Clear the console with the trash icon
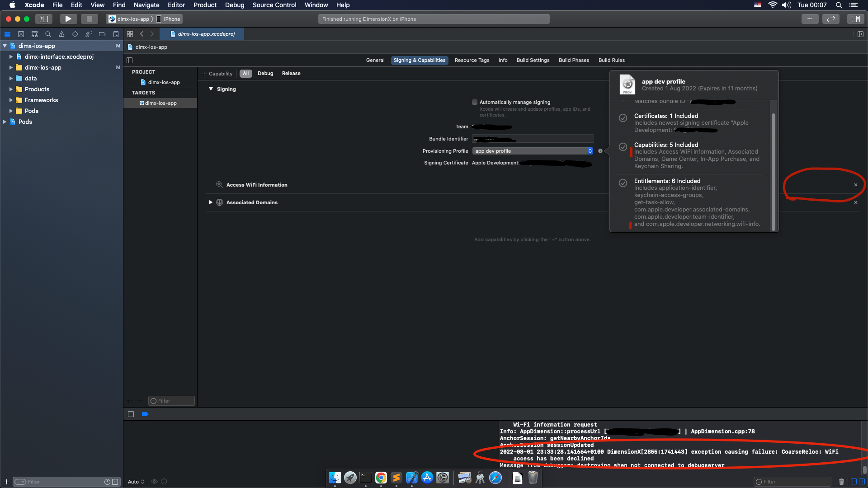This screenshot has width=868, height=488. [x=841, y=482]
